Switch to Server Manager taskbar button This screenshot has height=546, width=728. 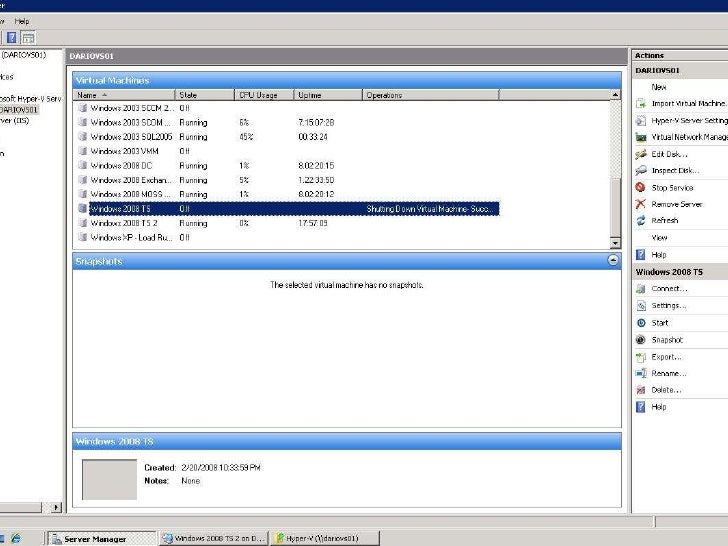101,539
